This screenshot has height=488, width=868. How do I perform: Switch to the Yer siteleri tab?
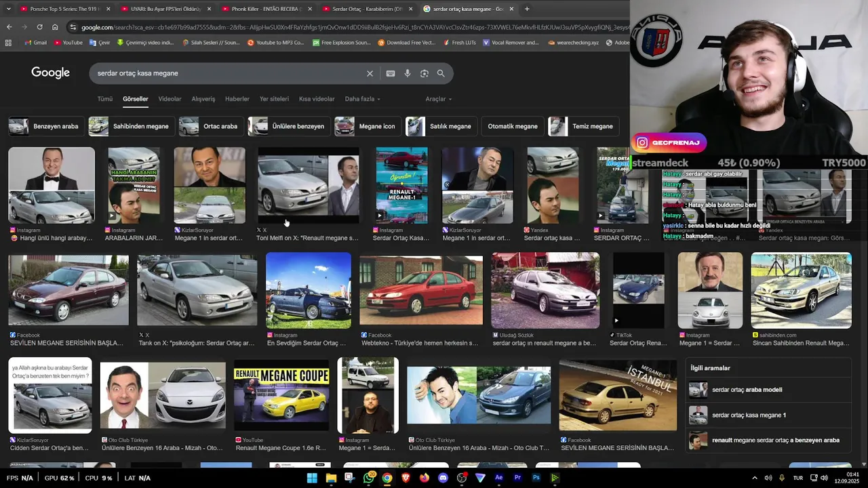tap(274, 99)
